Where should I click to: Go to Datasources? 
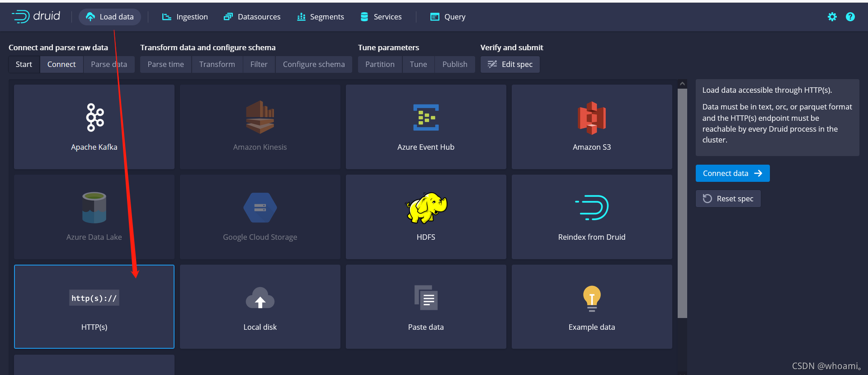(x=252, y=17)
